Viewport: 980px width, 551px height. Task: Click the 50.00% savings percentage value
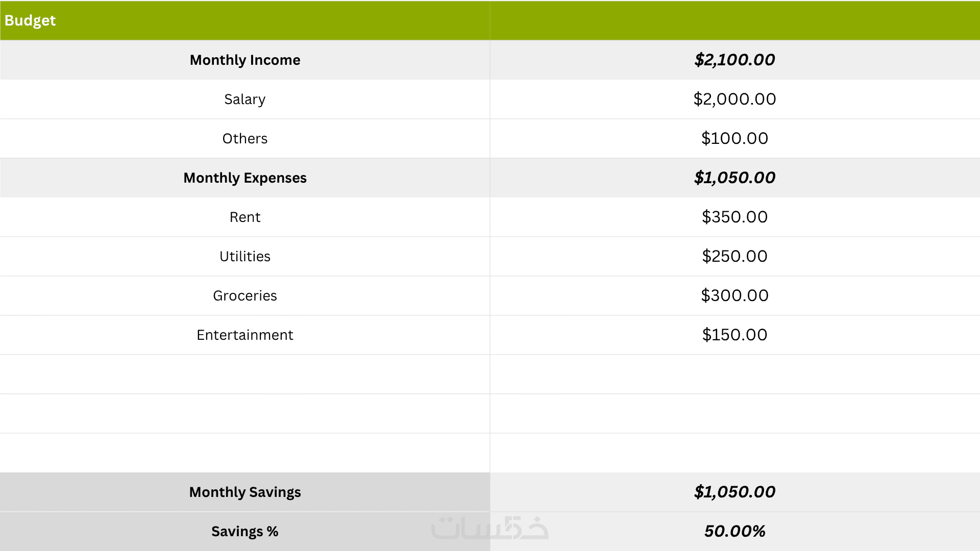(734, 531)
